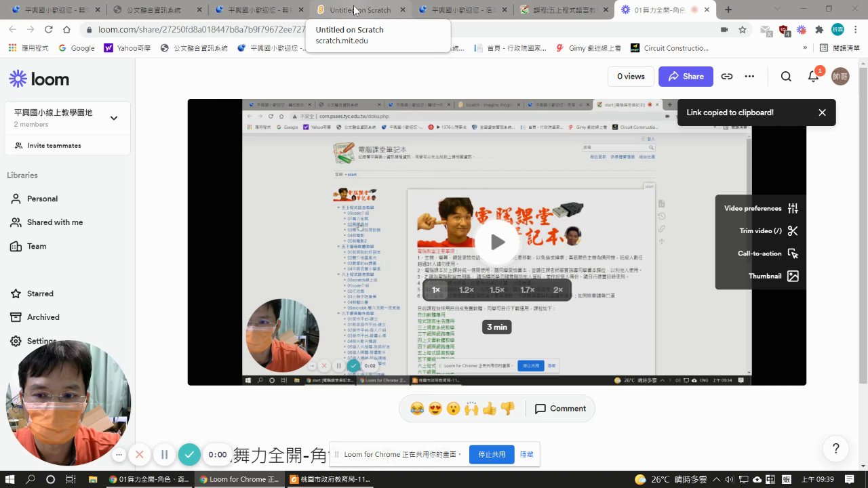The width and height of the screenshot is (868, 488).
Task: Open the Trim video scissors tool
Action: tap(768, 231)
